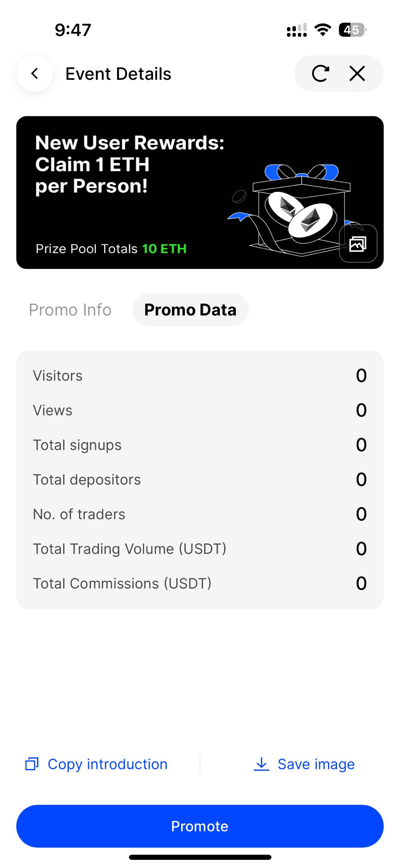400x868 pixels.
Task: Select the Promo Data tab
Action: tap(190, 310)
